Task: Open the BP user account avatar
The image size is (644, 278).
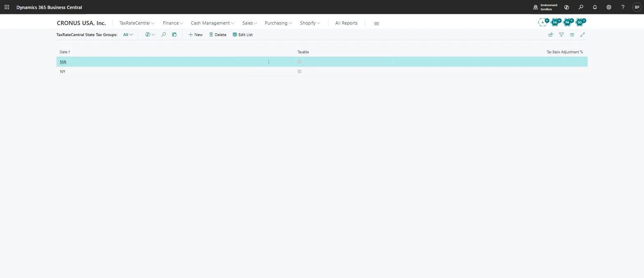Action: coord(637,7)
